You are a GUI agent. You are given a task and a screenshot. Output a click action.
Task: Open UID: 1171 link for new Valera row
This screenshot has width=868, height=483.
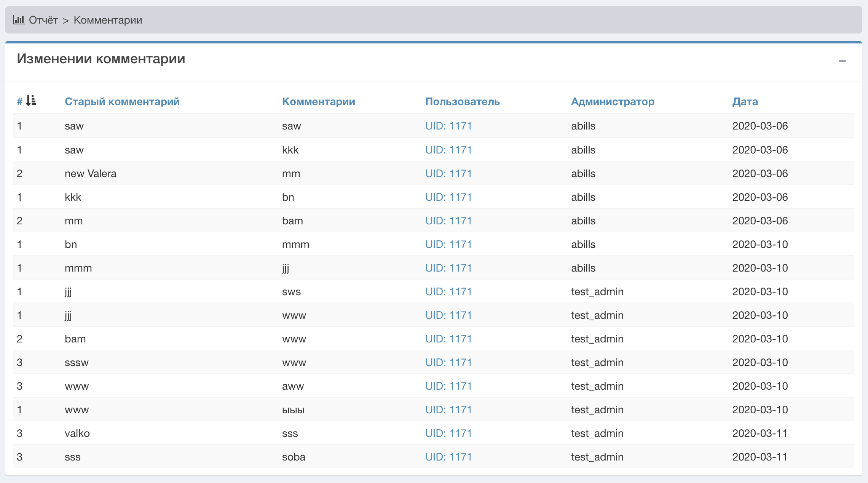tap(448, 173)
